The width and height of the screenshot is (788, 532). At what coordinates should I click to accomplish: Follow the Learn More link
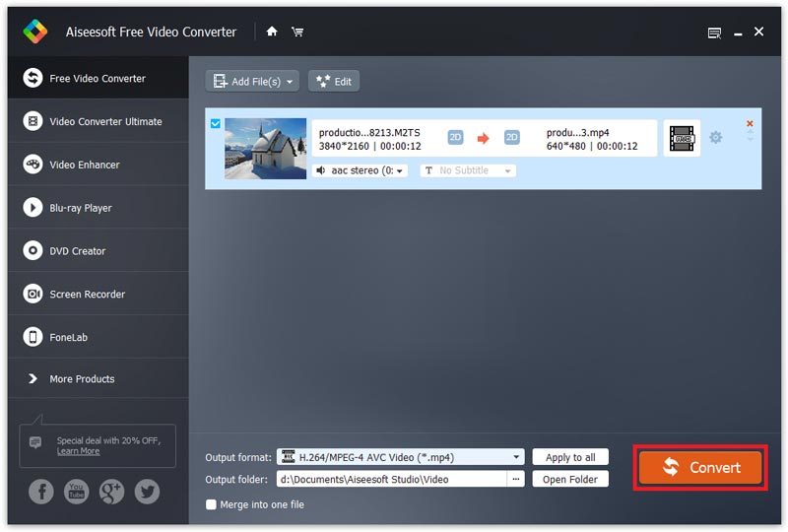tap(78, 451)
